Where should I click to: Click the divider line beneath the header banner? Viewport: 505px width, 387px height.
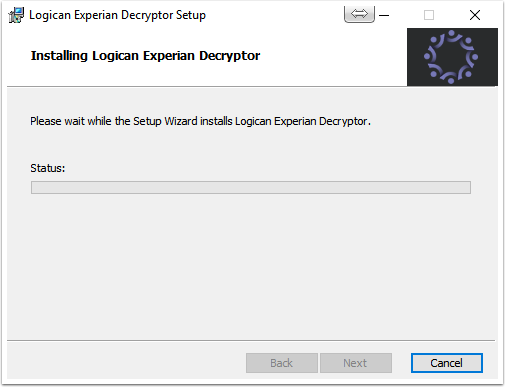[x=207, y=87]
